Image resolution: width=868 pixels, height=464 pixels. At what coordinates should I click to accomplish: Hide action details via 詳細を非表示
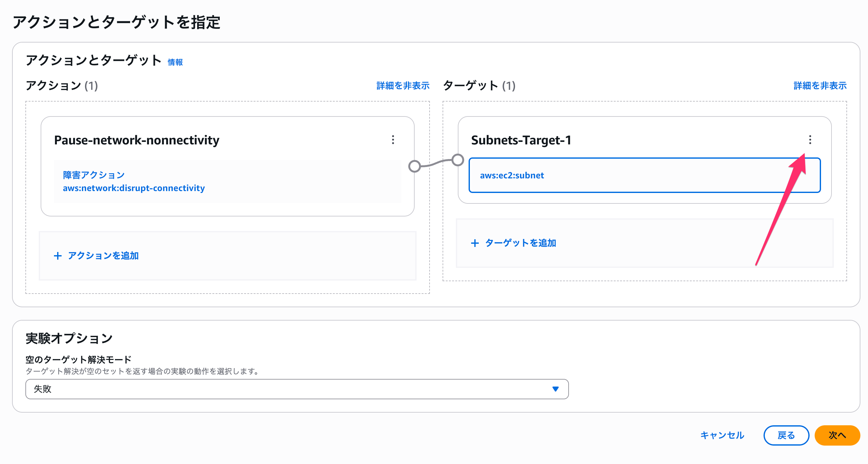coord(403,86)
